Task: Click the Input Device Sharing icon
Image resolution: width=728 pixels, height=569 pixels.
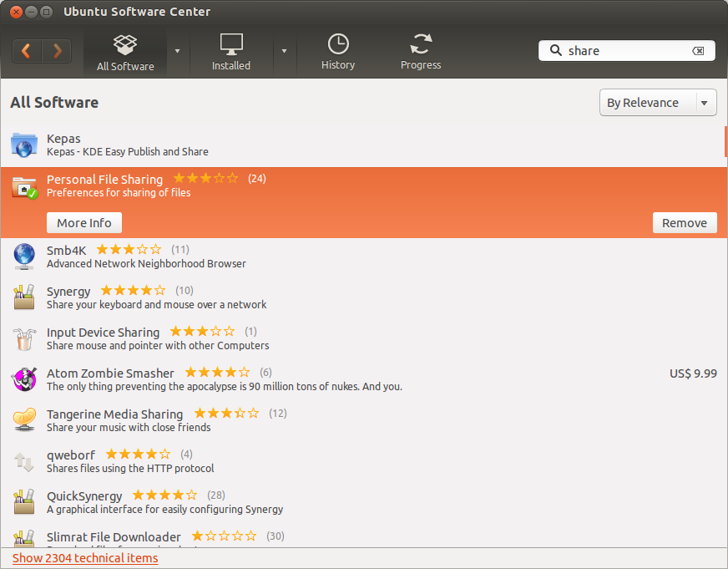Action: [x=24, y=338]
